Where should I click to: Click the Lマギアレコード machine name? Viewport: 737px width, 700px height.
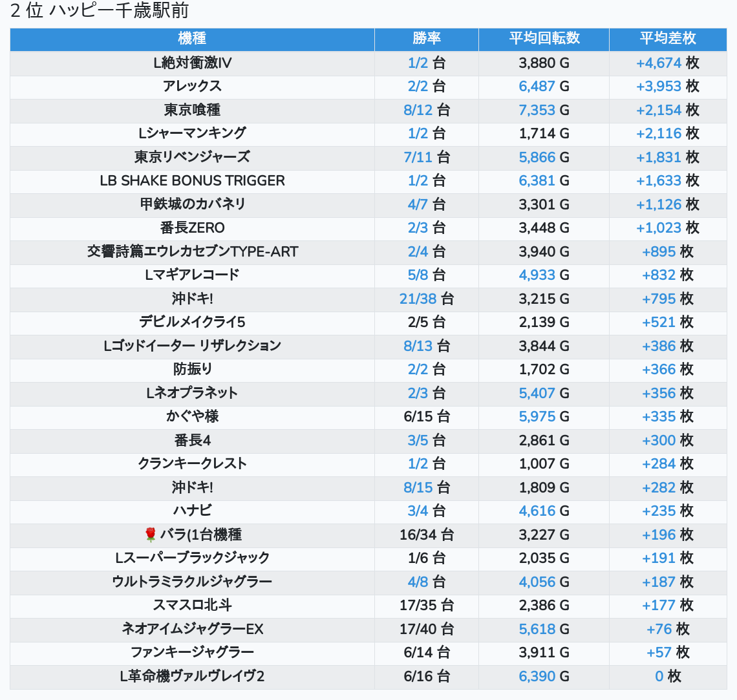pyautogui.click(x=192, y=275)
